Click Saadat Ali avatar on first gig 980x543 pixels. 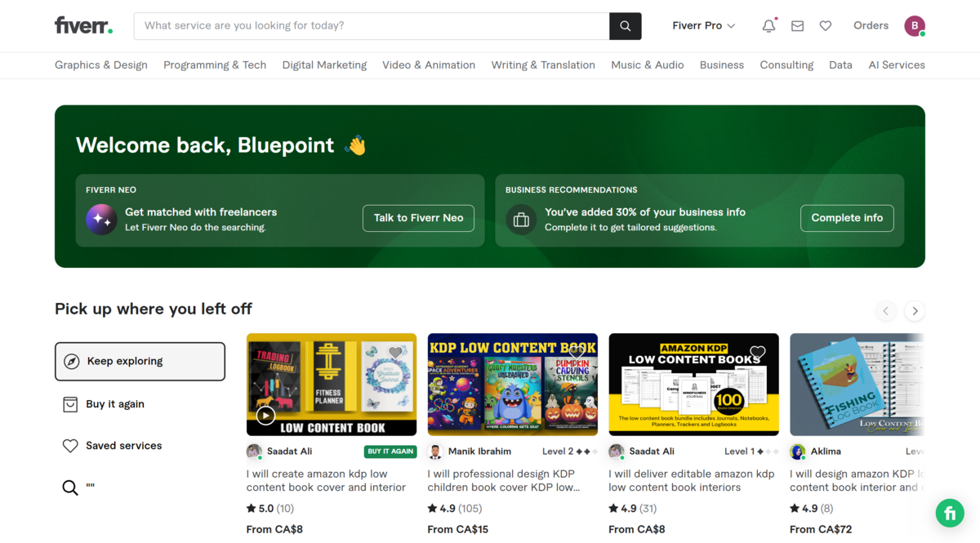[254, 452]
